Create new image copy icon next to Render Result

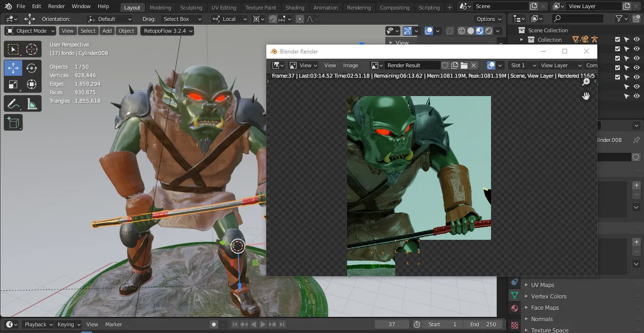(454, 65)
